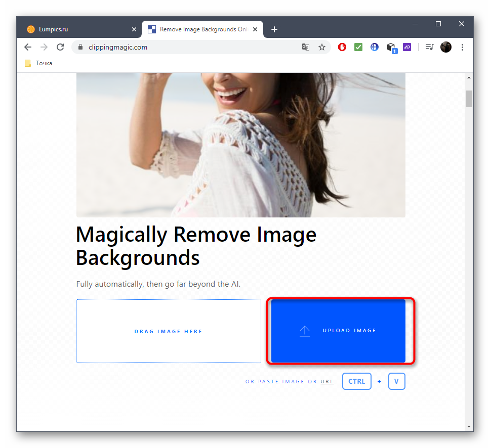Image resolution: width=490 pixels, height=448 pixels.
Task: Bookmark this page with the star icon
Action: coord(322,47)
